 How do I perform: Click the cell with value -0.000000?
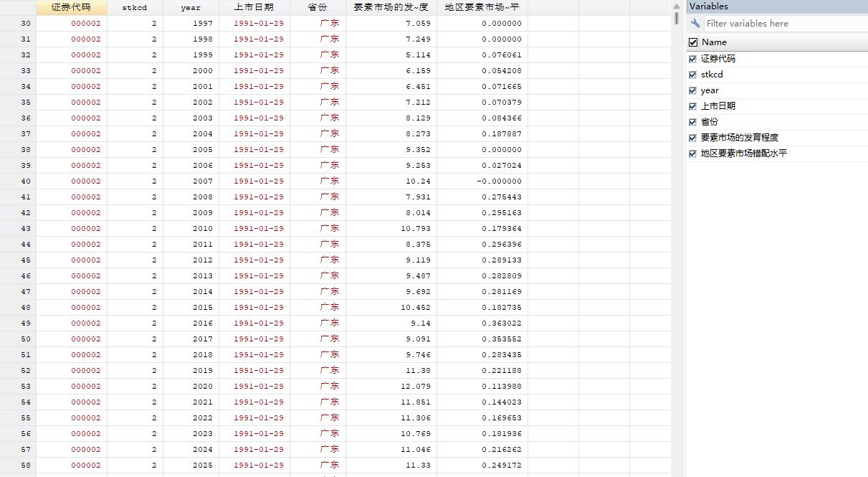click(482, 181)
